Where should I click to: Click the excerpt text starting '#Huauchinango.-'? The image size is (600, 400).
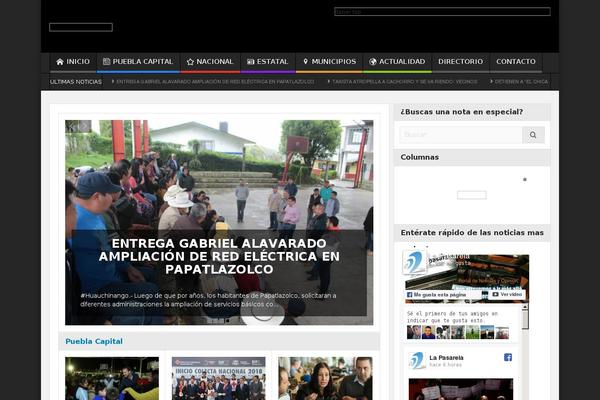point(209,300)
